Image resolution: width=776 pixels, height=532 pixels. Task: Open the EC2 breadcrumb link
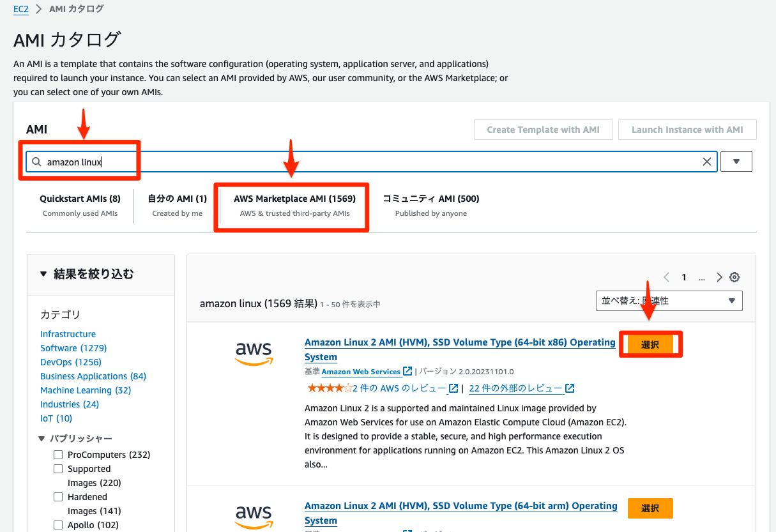click(x=20, y=8)
